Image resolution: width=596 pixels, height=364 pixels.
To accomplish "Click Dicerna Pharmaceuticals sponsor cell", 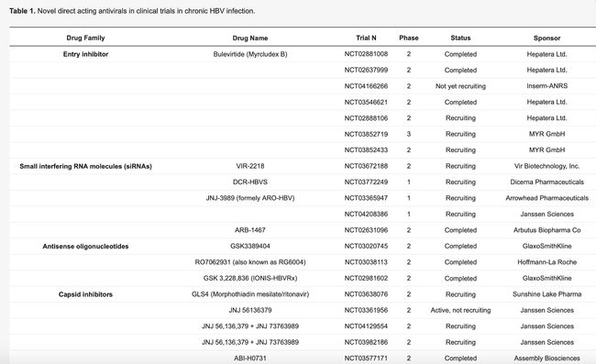I will click(547, 182).
